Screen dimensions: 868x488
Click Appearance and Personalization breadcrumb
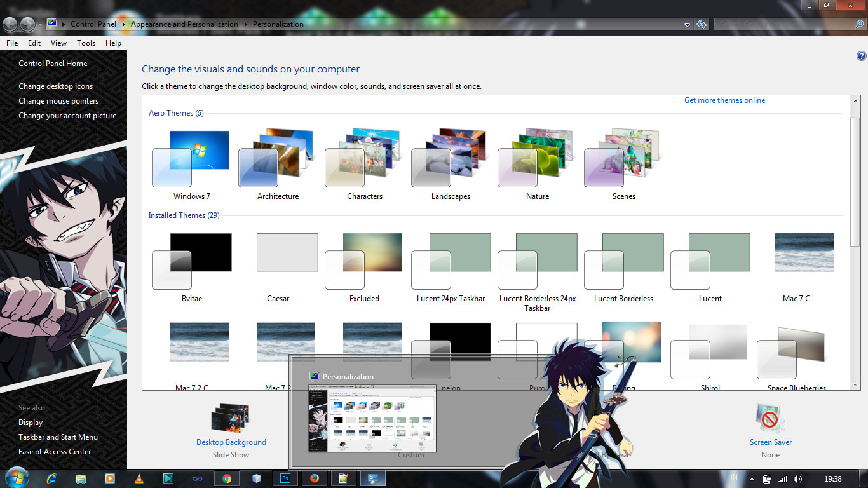tap(184, 24)
